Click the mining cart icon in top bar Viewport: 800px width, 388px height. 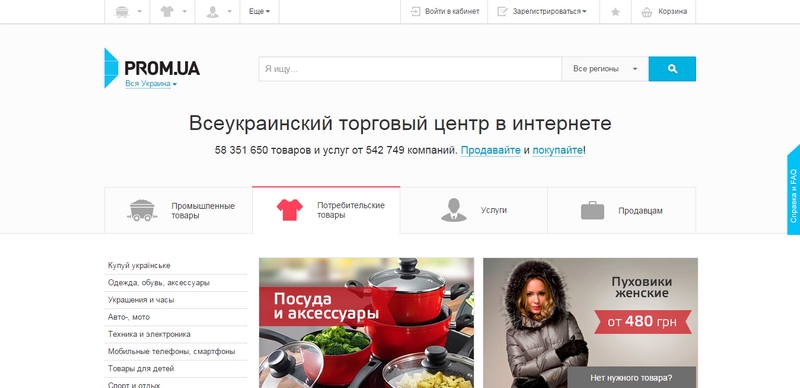(122, 12)
